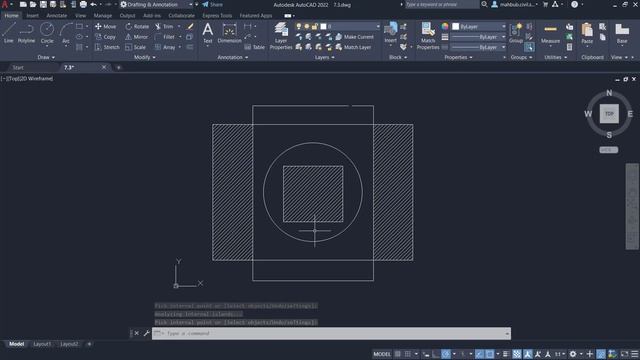640x360 pixels.
Task: Select the Text annotation tool
Action: 207,33
